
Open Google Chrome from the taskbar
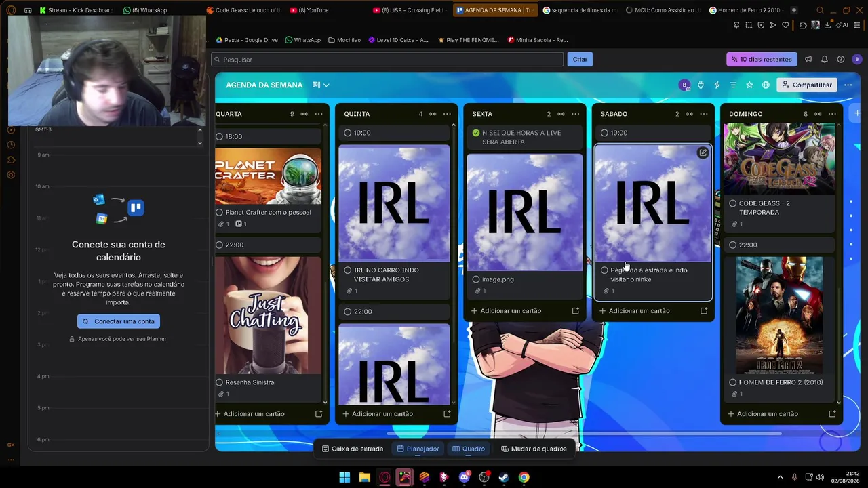524,477
